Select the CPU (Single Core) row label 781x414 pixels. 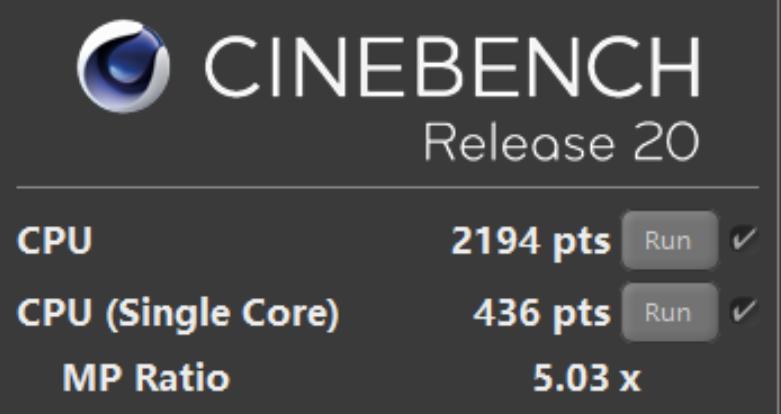(179, 314)
